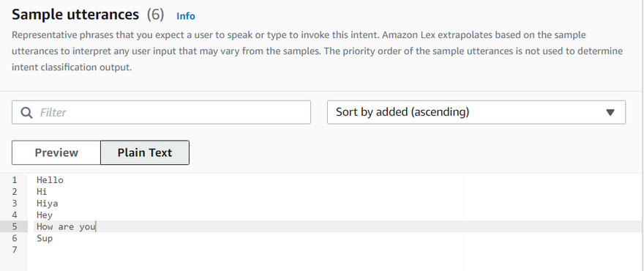Image resolution: width=644 pixels, height=271 pixels.
Task: Click the Sample utterances heading
Action: pos(75,15)
